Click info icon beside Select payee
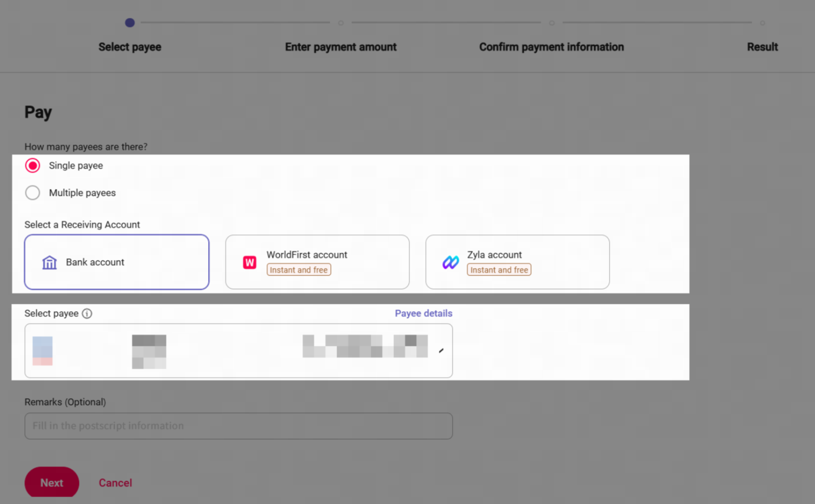 [87, 314]
